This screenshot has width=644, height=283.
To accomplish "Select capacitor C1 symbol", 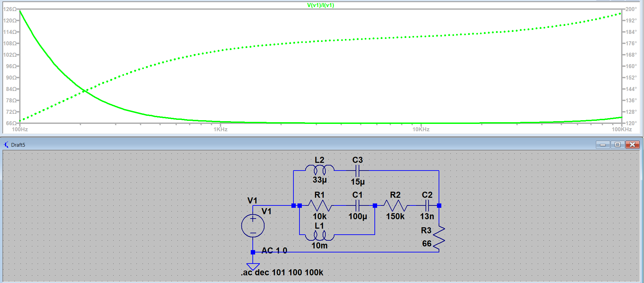I will (358, 205).
